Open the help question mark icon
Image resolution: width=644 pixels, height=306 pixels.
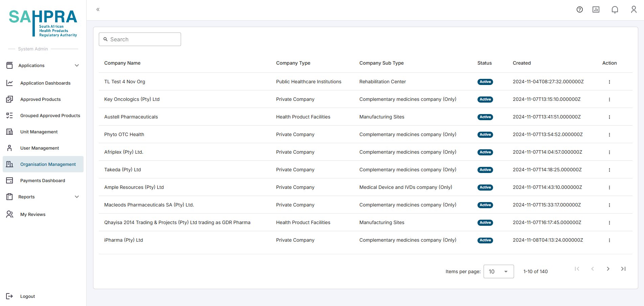(580, 9)
